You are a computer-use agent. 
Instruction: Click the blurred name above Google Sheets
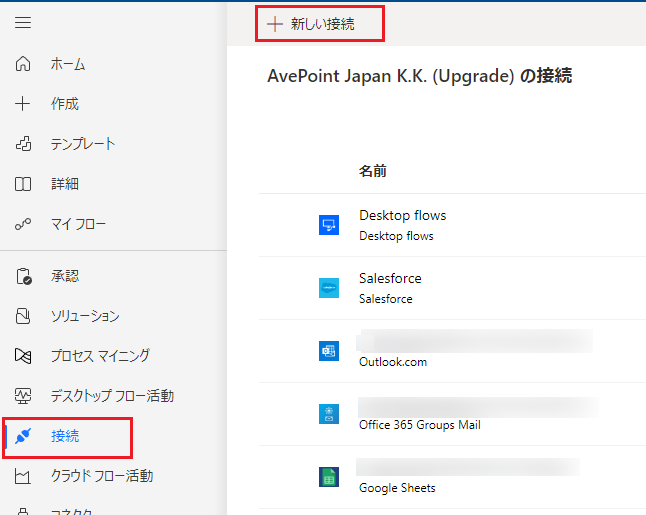(468, 467)
